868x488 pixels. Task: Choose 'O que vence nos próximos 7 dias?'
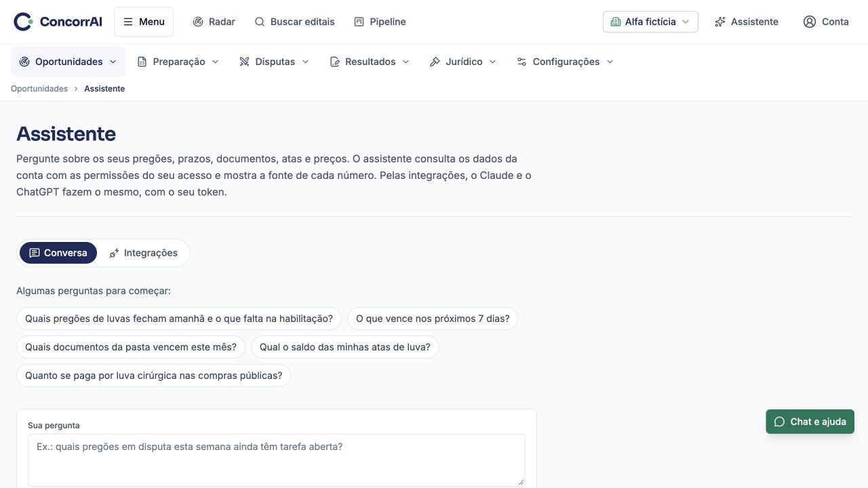[x=433, y=319]
